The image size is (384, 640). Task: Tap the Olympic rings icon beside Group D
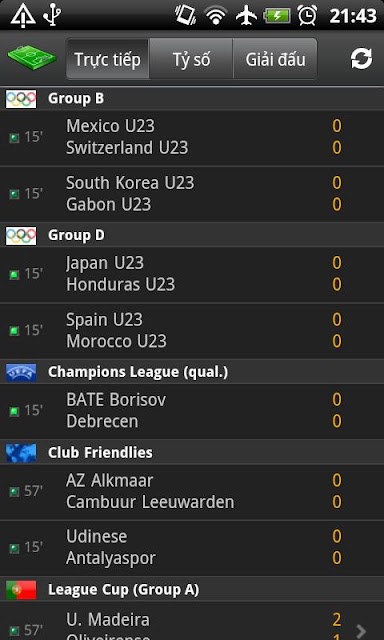[21, 236]
